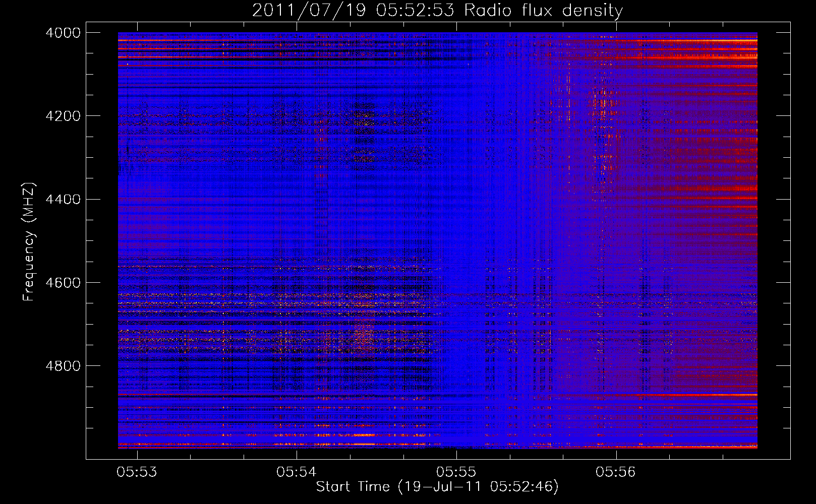Click the 05:54 time tick label
The width and height of the screenshot is (816, 504).
coord(297,472)
